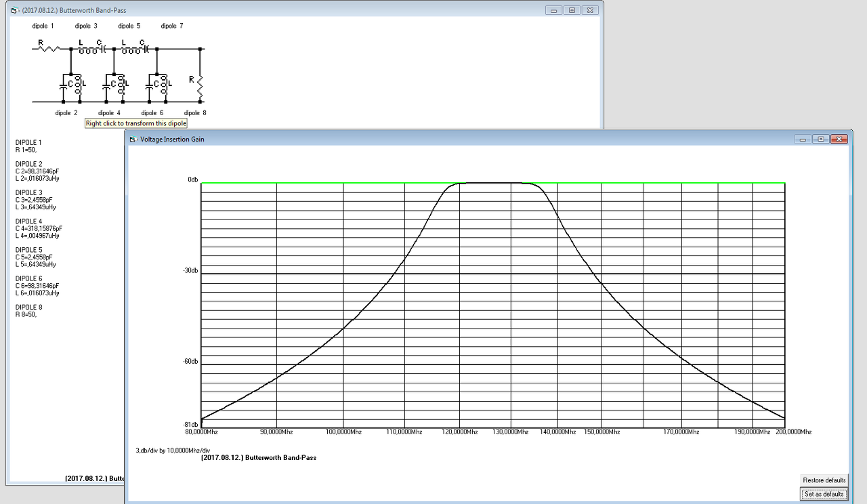Click the "190,0000Mhz" frequency axis label

752,432
